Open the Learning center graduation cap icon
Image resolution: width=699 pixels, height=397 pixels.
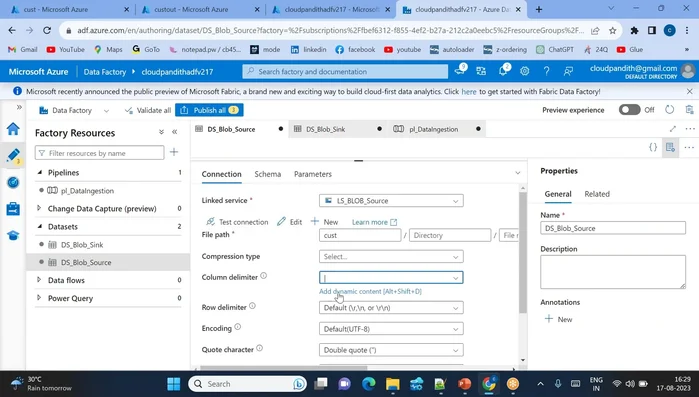pos(13,235)
